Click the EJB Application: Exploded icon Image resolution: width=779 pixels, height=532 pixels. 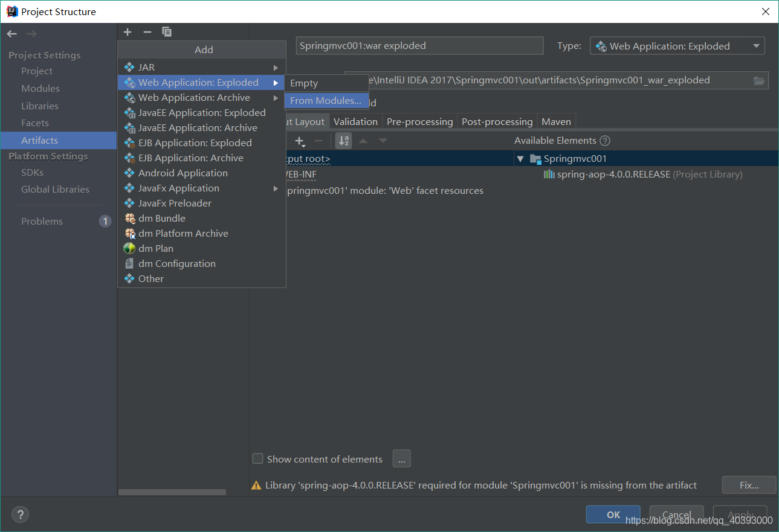click(x=129, y=143)
